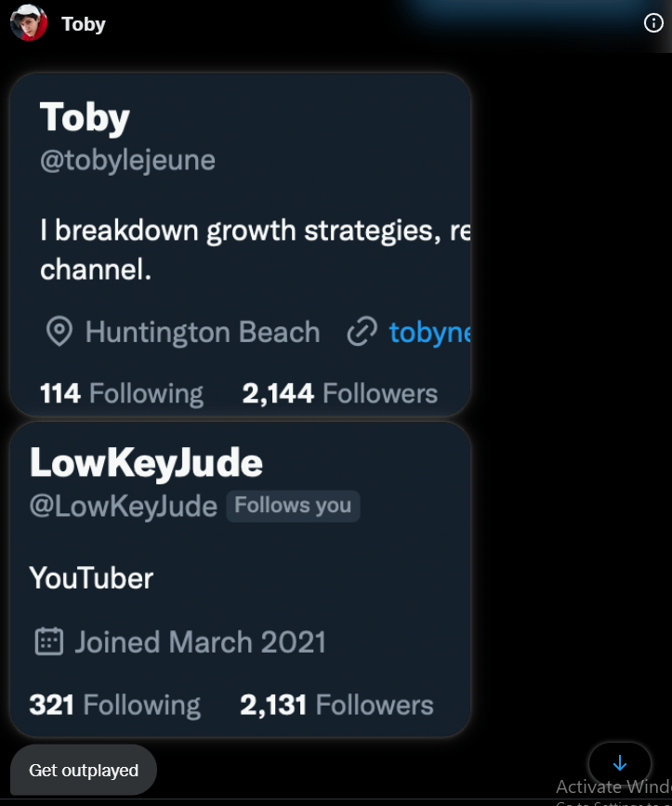
Task: Click the chain link icon in Toby's card
Action: point(362,333)
